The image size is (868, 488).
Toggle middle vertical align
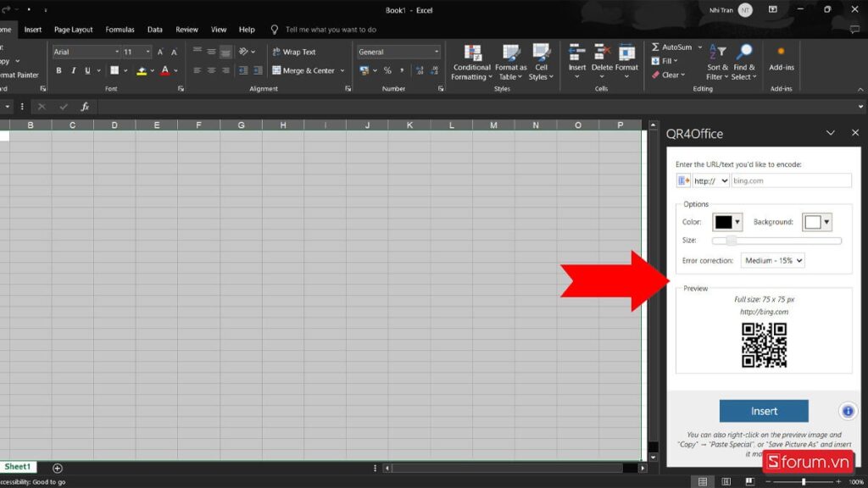(211, 52)
